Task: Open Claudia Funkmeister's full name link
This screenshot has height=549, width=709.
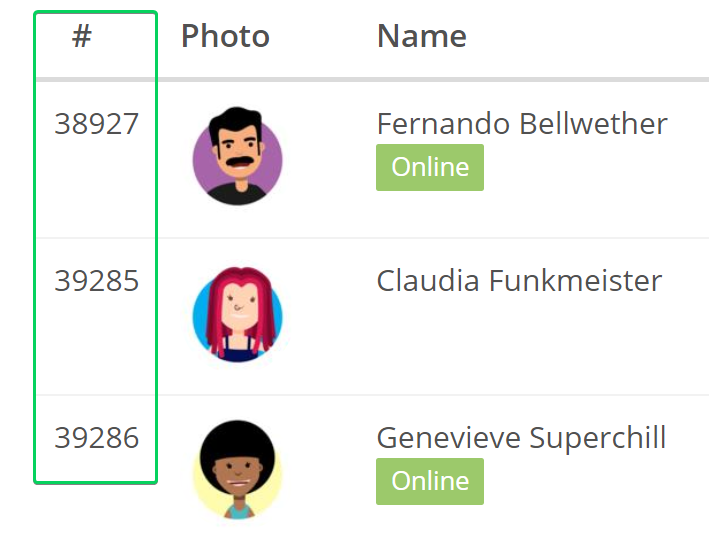Action: click(519, 281)
